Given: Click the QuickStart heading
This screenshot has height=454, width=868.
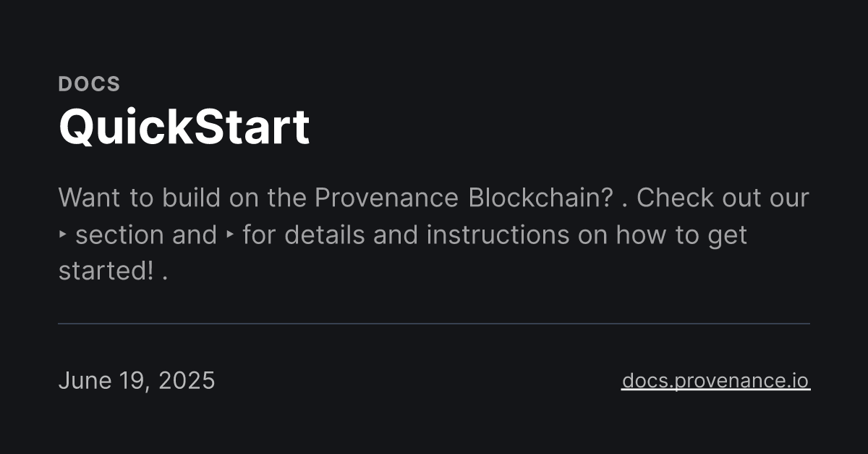Looking at the screenshot, I should [184, 128].
